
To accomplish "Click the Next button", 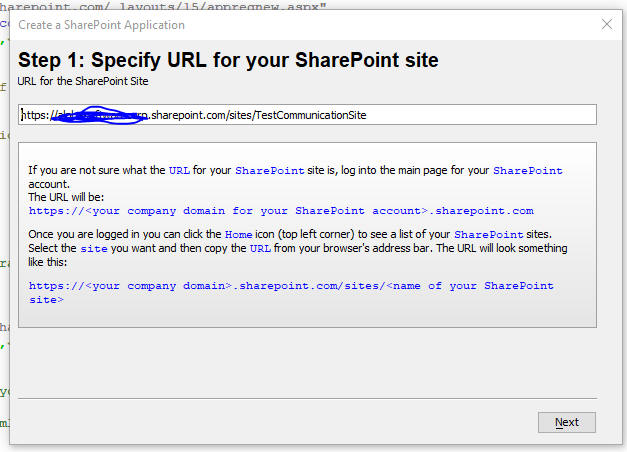I will pos(567,422).
